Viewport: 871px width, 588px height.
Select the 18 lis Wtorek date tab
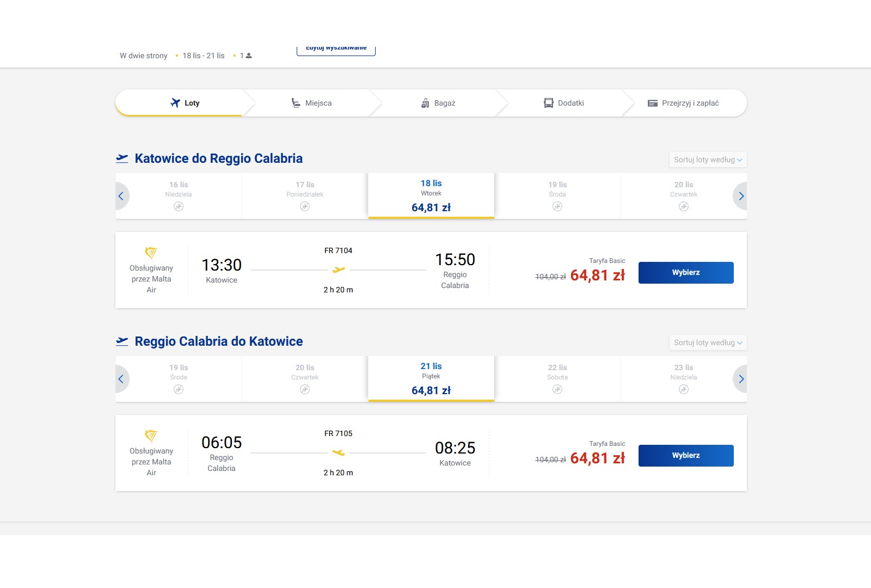pos(431,196)
